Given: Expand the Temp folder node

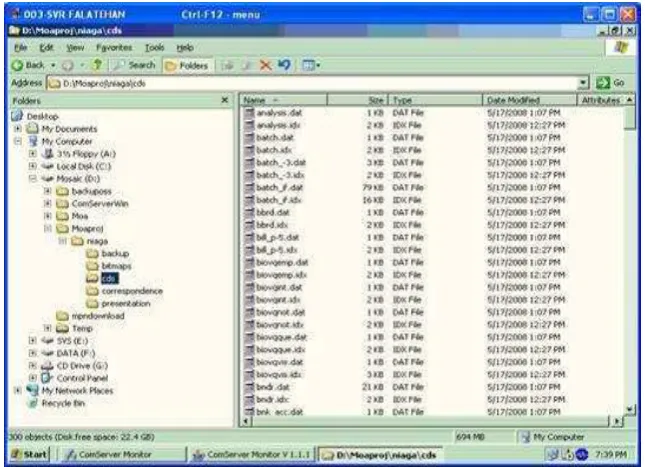Looking at the screenshot, I should click(x=47, y=328).
